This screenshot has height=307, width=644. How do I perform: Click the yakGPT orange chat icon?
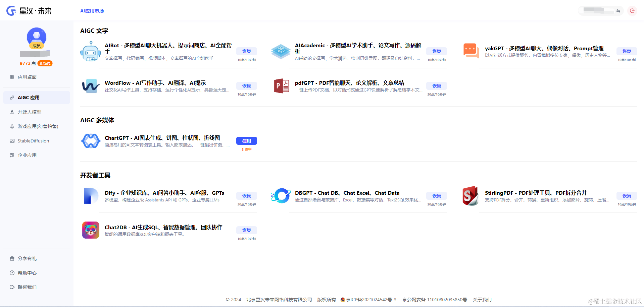(x=471, y=51)
